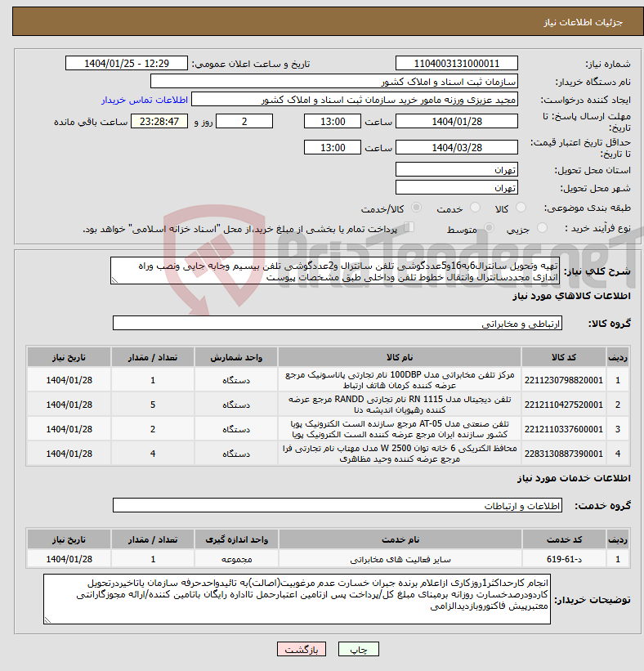Click the response deadline date 1404/01/28 field
The image size is (644, 671).
(x=457, y=122)
